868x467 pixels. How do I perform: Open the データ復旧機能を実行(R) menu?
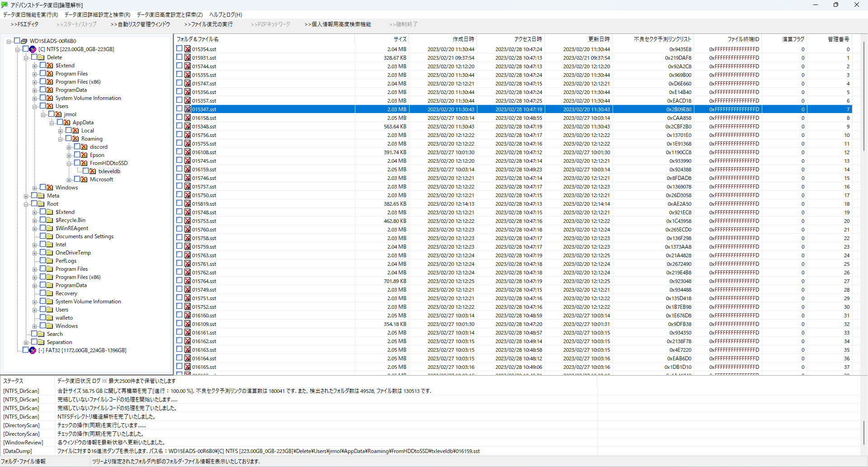click(30, 15)
